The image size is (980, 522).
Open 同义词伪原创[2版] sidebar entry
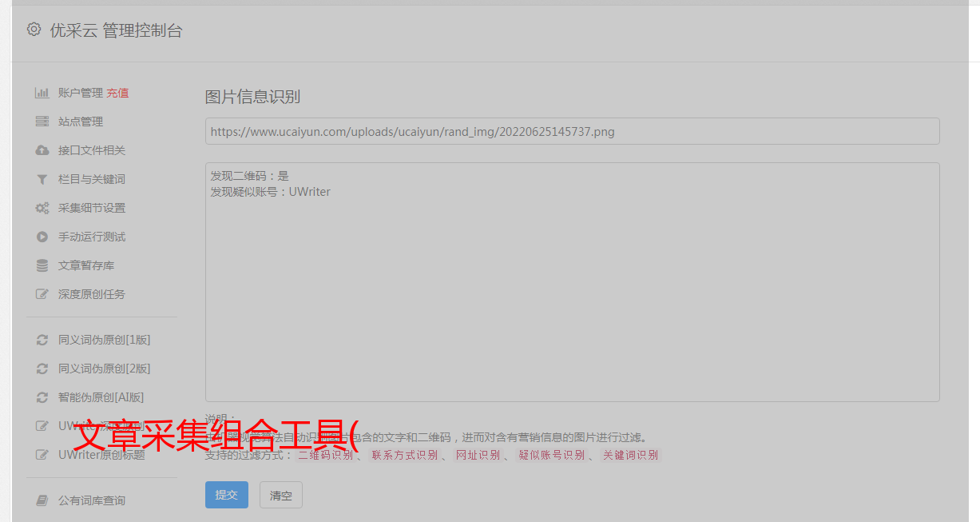click(x=104, y=369)
